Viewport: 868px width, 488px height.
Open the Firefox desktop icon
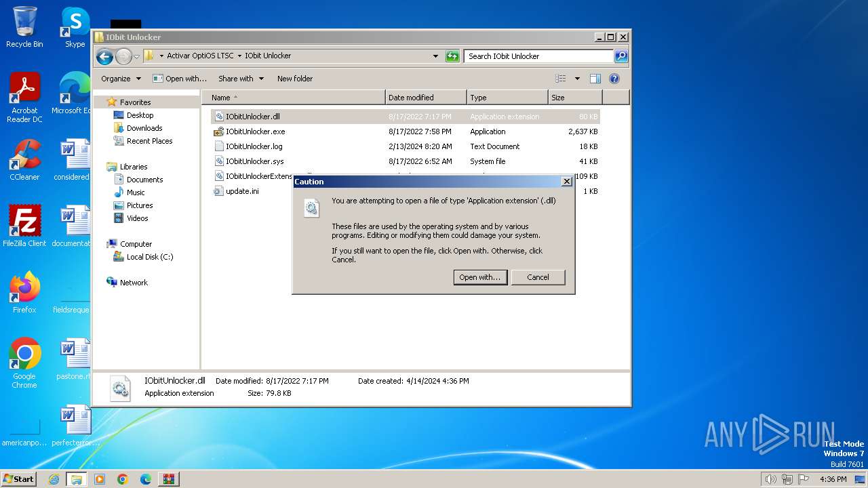pyautogui.click(x=24, y=293)
